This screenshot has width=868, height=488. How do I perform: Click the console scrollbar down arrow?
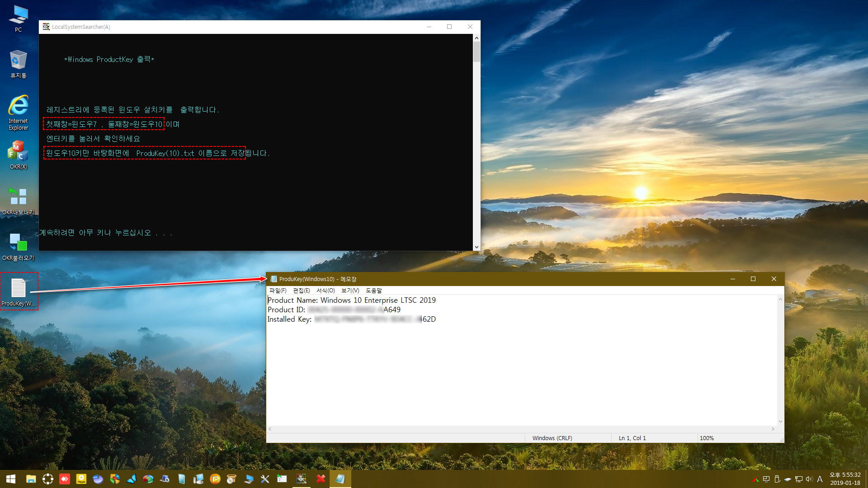pyautogui.click(x=476, y=247)
